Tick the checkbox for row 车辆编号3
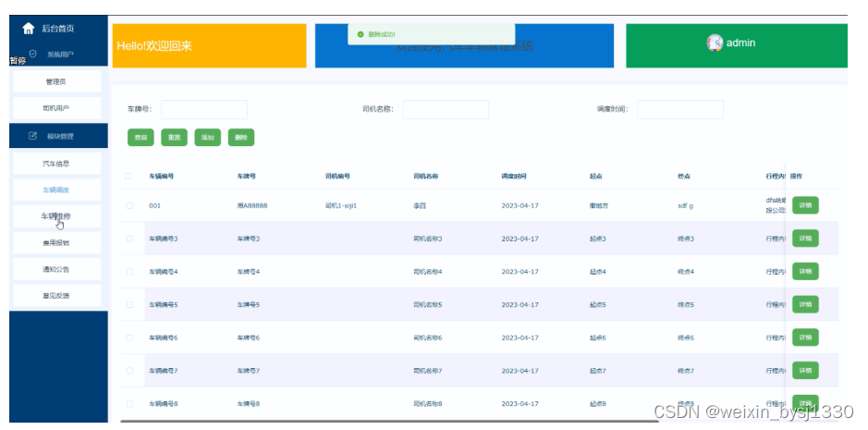This screenshot has height=430, width=868. pyautogui.click(x=130, y=239)
